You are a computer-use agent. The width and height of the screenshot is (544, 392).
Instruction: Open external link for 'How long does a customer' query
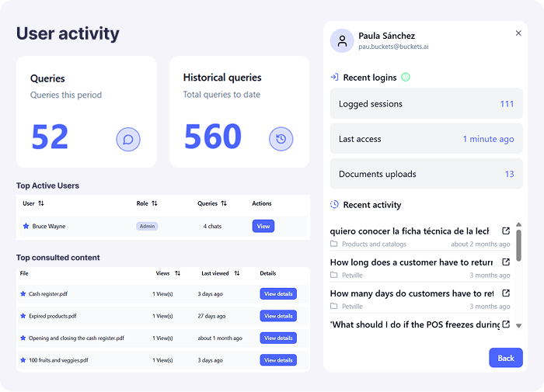pyautogui.click(x=506, y=262)
